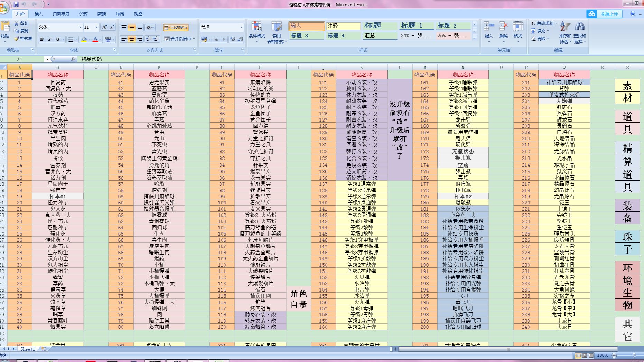Open the Clear (清除) dropdown
The width and height of the screenshot is (644, 362).
click(540, 39)
